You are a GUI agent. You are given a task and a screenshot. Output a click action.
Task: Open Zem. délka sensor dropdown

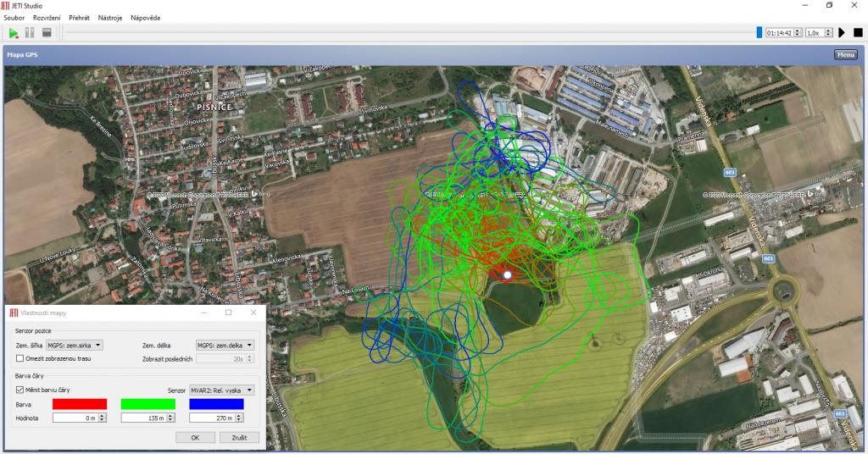point(225,345)
